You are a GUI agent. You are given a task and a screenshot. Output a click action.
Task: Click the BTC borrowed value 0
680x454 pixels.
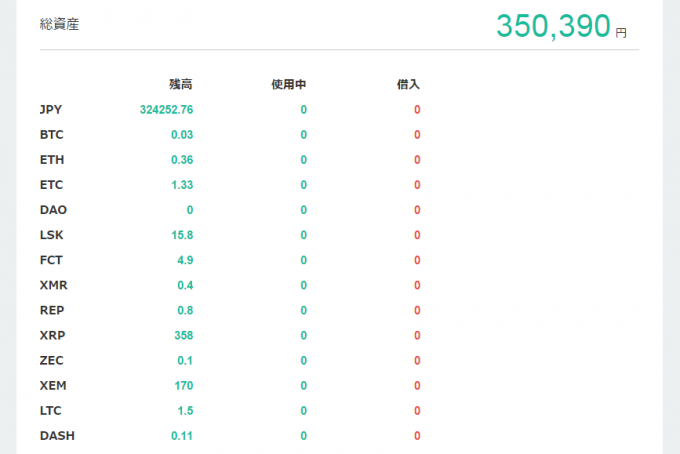(417, 134)
